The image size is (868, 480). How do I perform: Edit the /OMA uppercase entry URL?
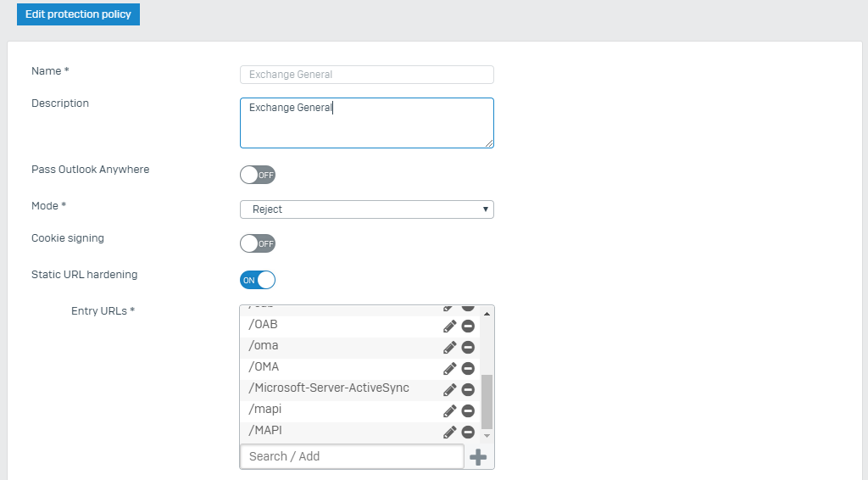(x=449, y=369)
